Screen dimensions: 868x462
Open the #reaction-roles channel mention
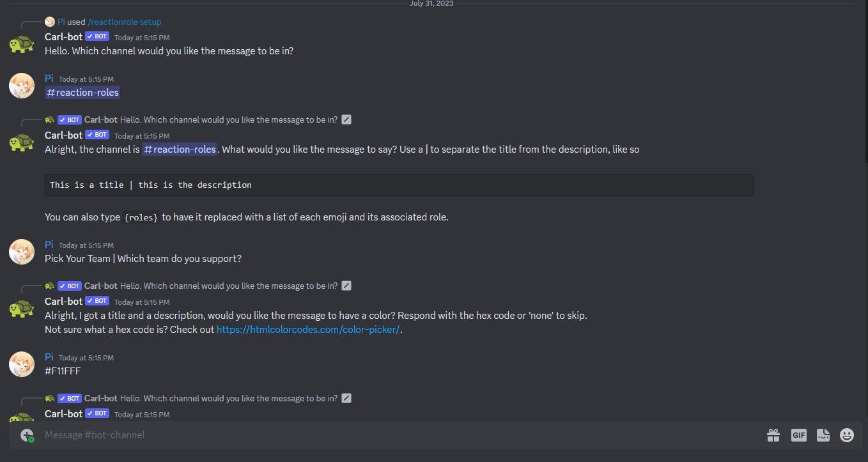82,93
